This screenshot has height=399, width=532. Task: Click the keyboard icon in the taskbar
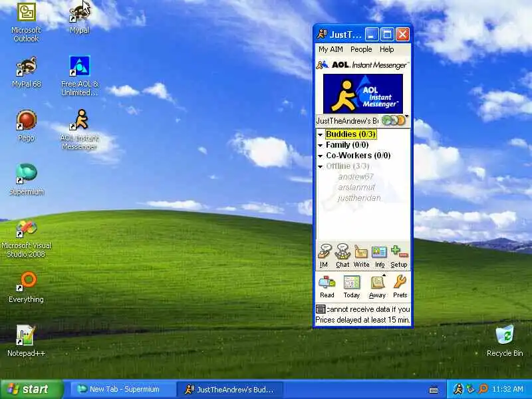434,390
